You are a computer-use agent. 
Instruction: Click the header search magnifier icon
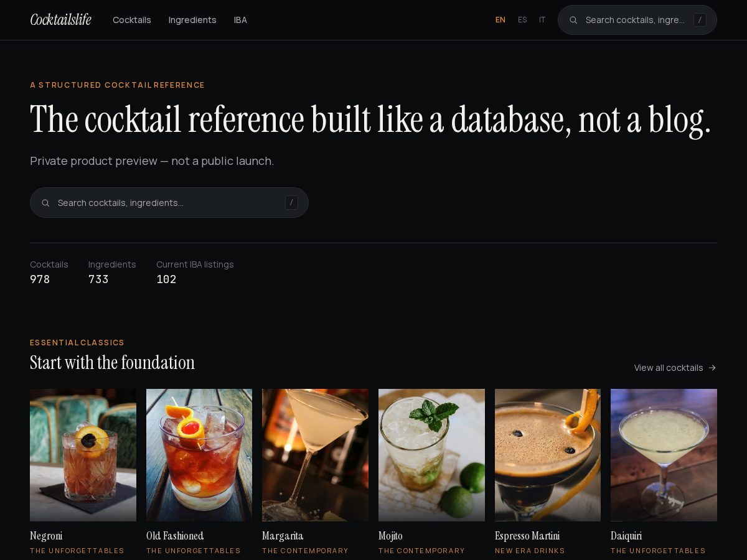[573, 20]
